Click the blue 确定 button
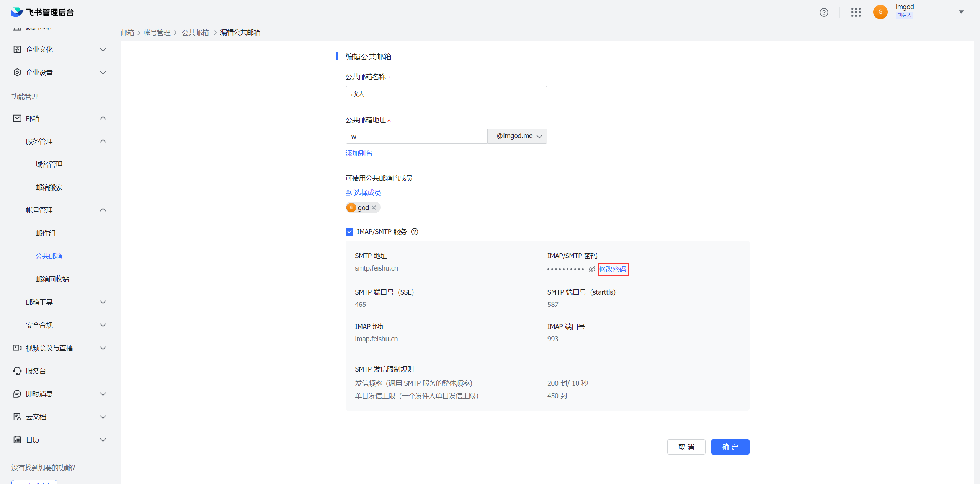The width and height of the screenshot is (980, 484). [730, 447]
